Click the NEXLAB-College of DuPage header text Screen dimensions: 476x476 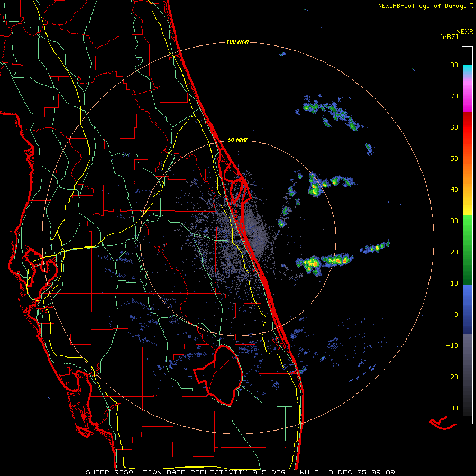pyautogui.click(x=422, y=6)
